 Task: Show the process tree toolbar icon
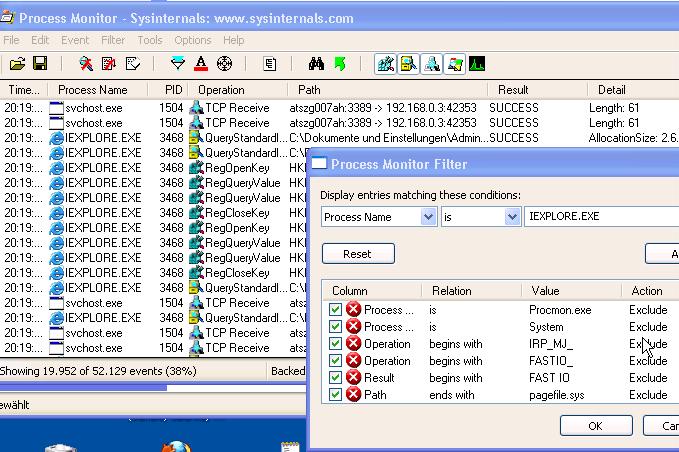click(269, 64)
